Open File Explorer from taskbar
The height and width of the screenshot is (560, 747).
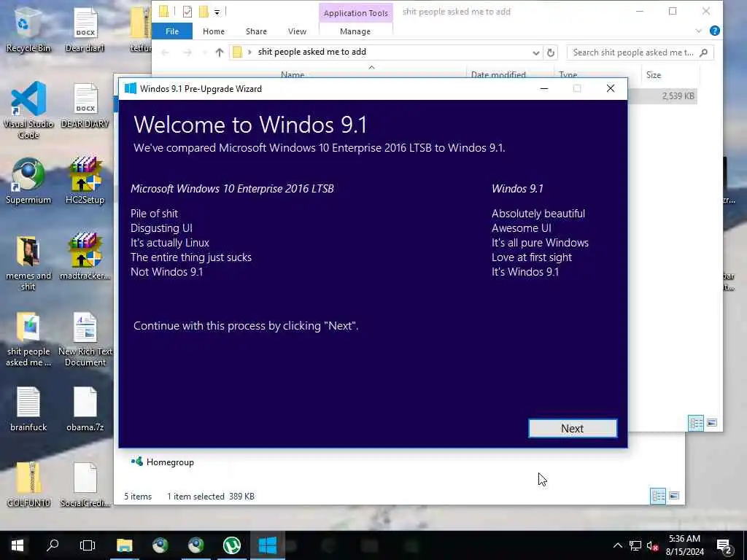(x=124, y=545)
